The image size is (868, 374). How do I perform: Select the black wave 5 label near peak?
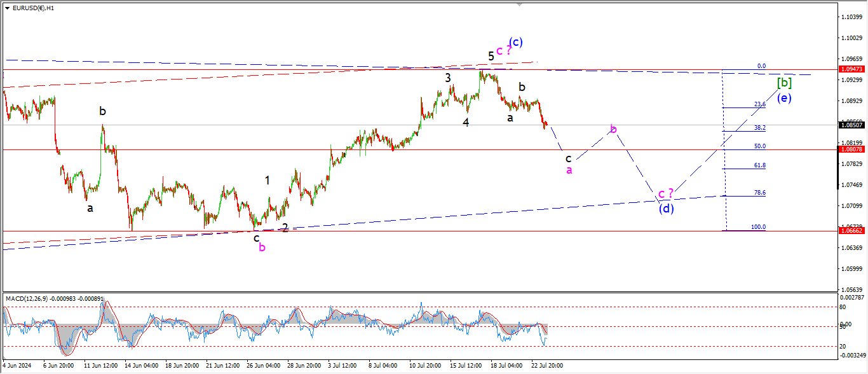click(x=491, y=56)
